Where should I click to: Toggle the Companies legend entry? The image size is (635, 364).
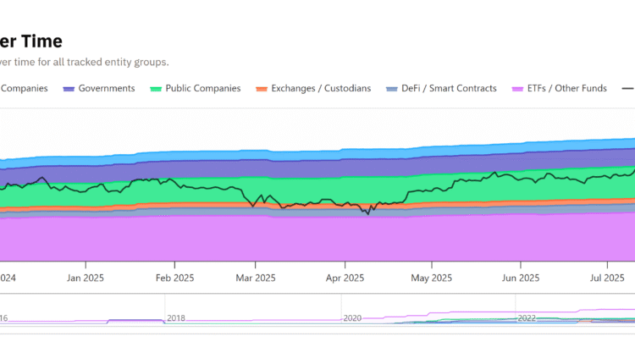[24, 88]
